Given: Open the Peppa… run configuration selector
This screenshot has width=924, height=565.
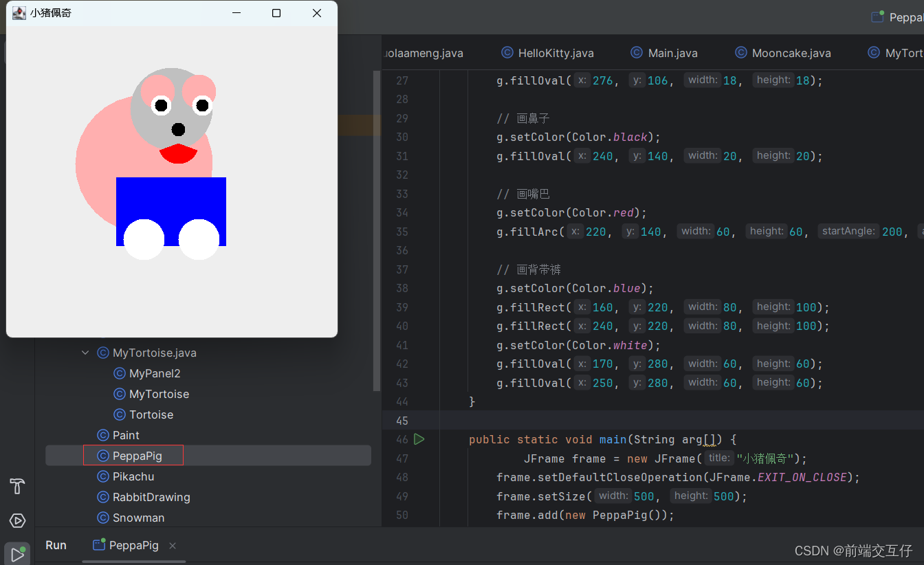Looking at the screenshot, I should pyautogui.click(x=897, y=17).
